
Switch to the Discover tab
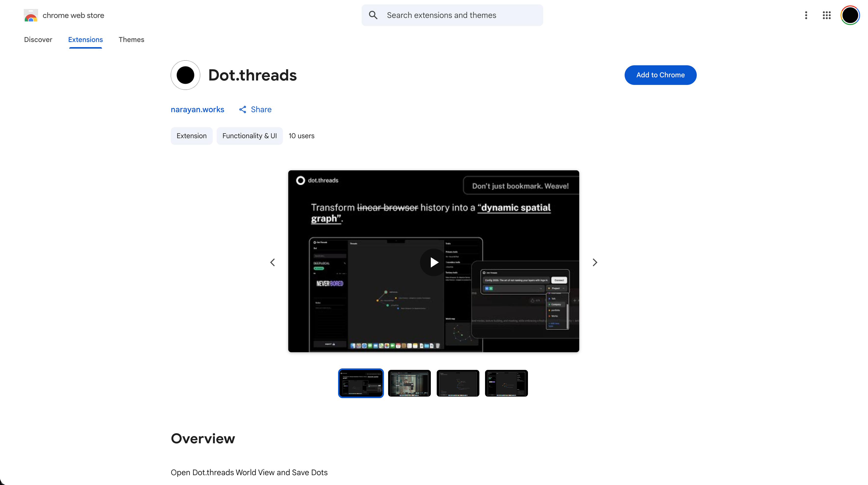[x=38, y=40]
